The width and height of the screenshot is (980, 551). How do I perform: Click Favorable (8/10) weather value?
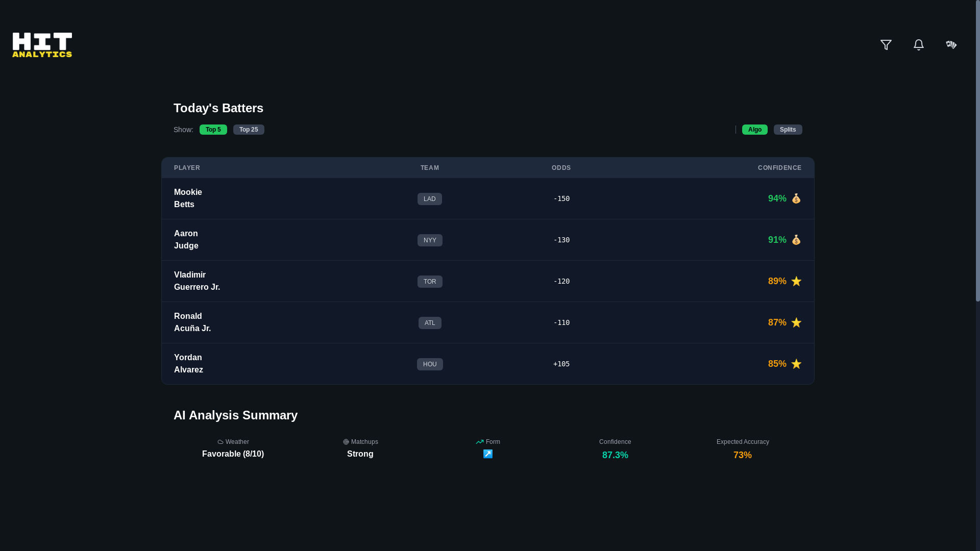click(x=233, y=454)
